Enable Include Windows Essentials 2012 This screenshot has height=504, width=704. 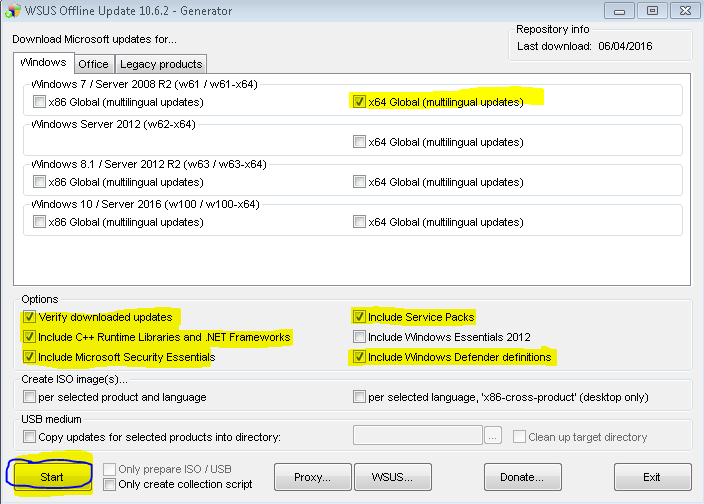click(x=359, y=337)
